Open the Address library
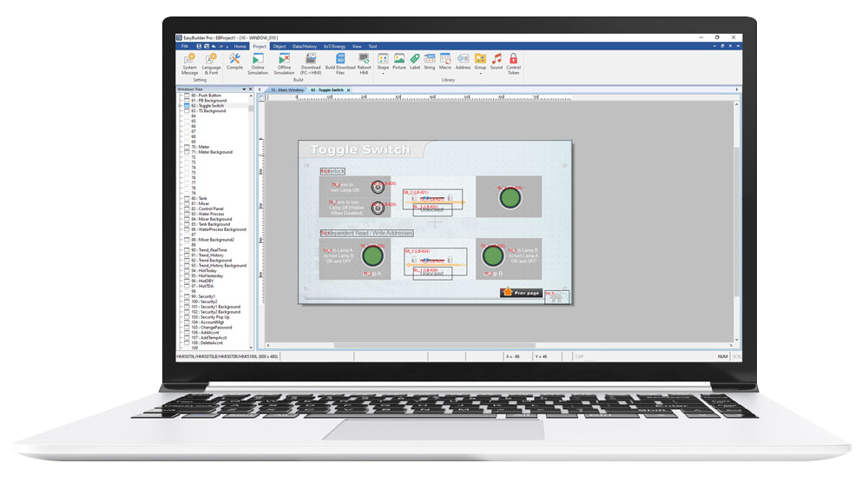Screen dimensions: 868x503 tap(463, 61)
